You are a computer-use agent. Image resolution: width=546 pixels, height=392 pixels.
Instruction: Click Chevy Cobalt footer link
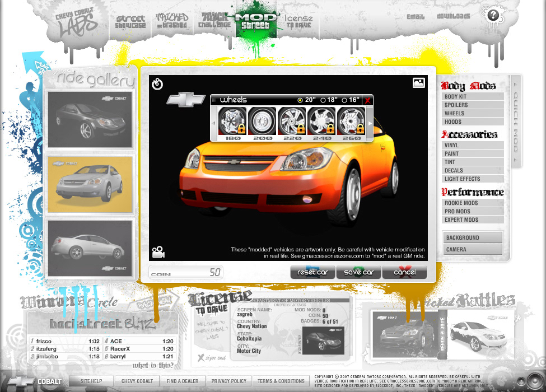(x=137, y=381)
